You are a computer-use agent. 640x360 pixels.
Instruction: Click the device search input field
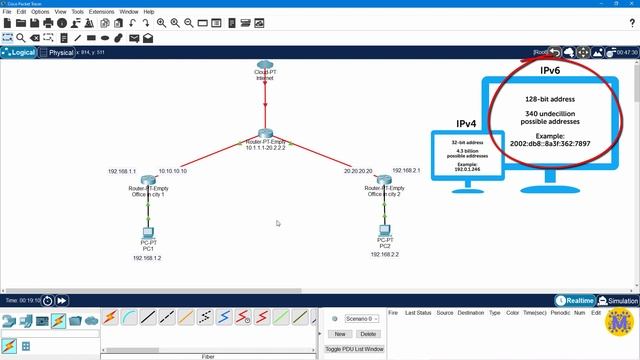50,334
